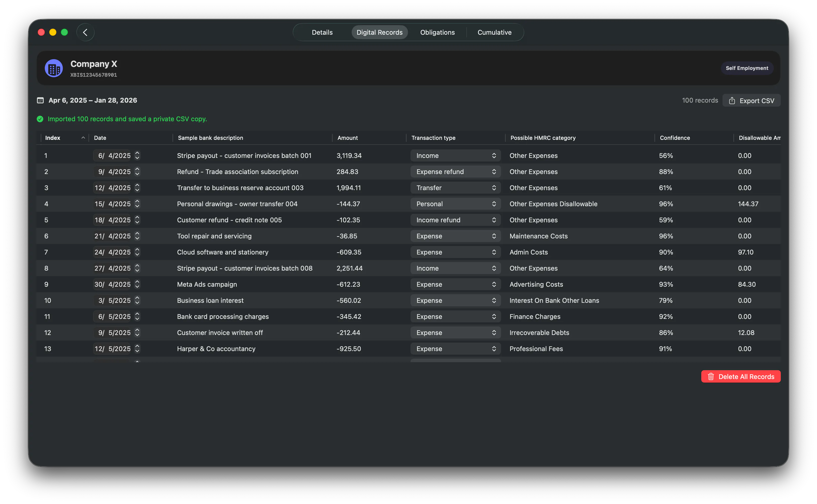Switch to the Obligations tab

tap(437, 32)
